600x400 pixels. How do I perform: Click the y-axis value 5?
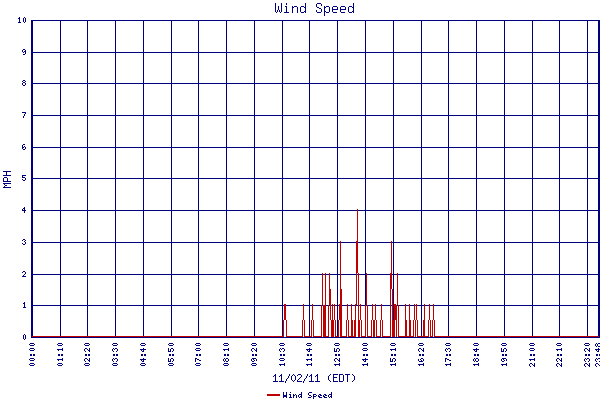tap(24, 178)
